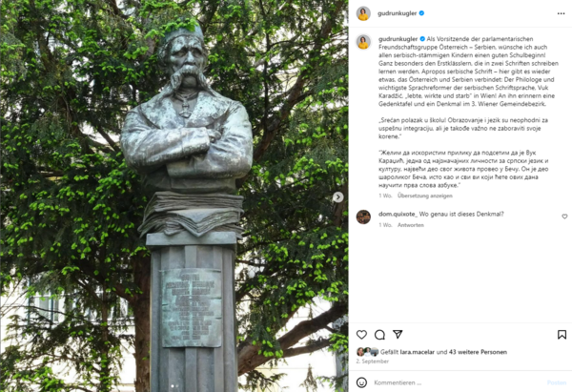Submit comment with Posten button
The width and height of the screenshot is (572, 392).
coord(557,382)
